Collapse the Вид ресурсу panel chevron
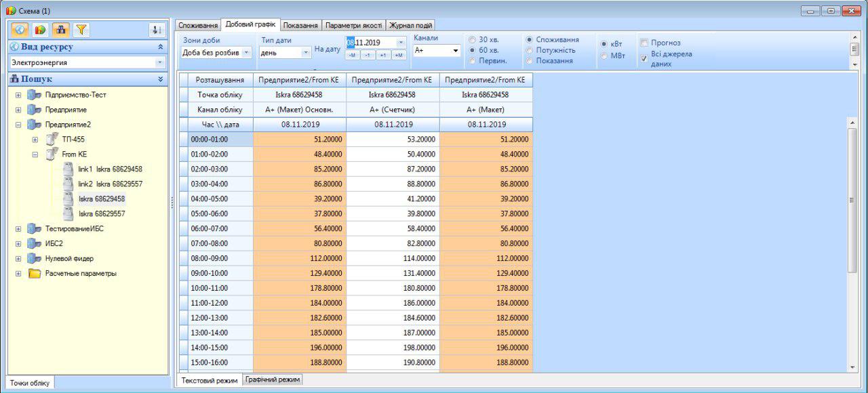This screenshot has width=868, height=393. point(161,47)
